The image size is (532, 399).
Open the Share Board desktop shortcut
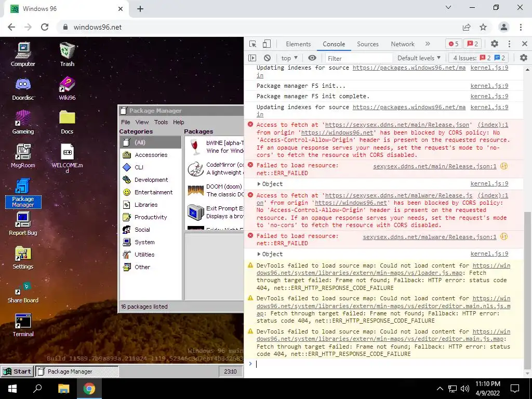23,292
